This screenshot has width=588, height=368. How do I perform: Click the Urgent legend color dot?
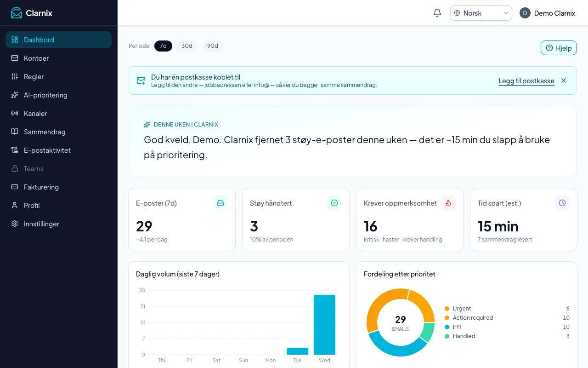click(447, 309)
